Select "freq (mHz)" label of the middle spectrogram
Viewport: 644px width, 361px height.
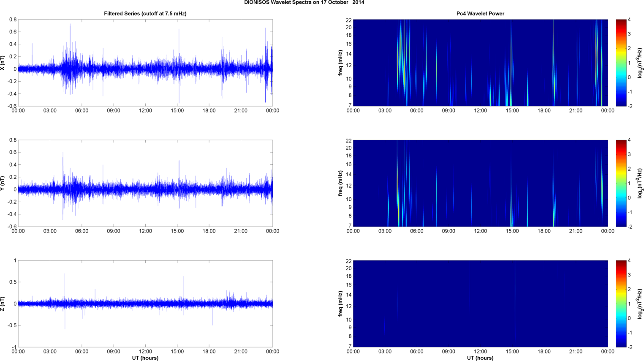pyautogui.click(x=340, y=183)
